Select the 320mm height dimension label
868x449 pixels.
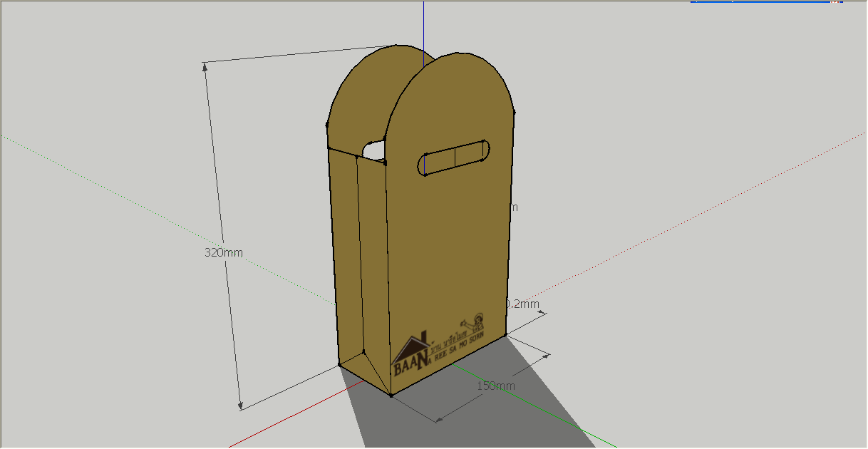tap(224, 252)
